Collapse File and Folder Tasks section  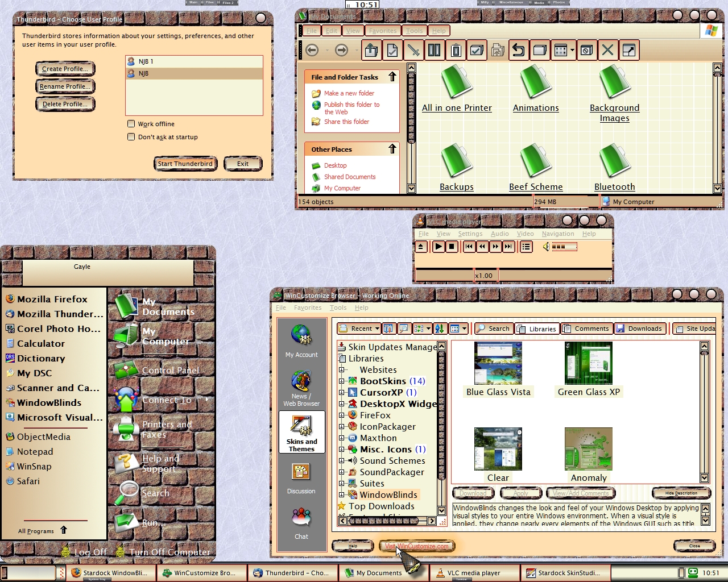pos(392,77)
